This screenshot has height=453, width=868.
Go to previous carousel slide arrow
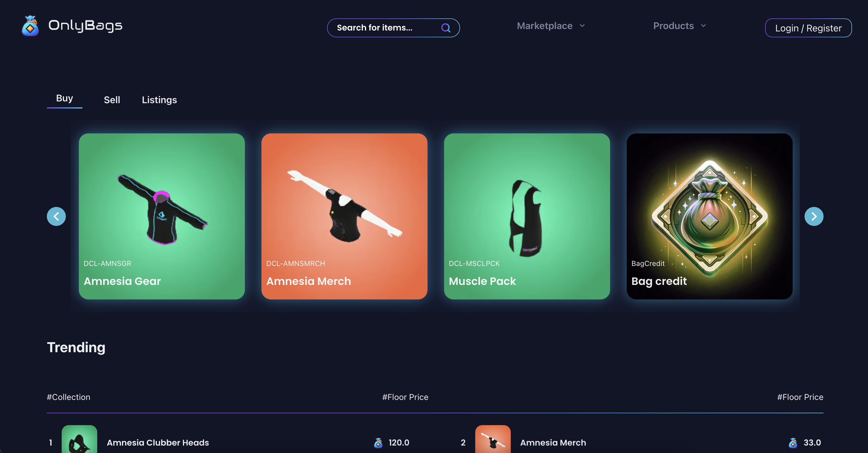tap(56, 216)
